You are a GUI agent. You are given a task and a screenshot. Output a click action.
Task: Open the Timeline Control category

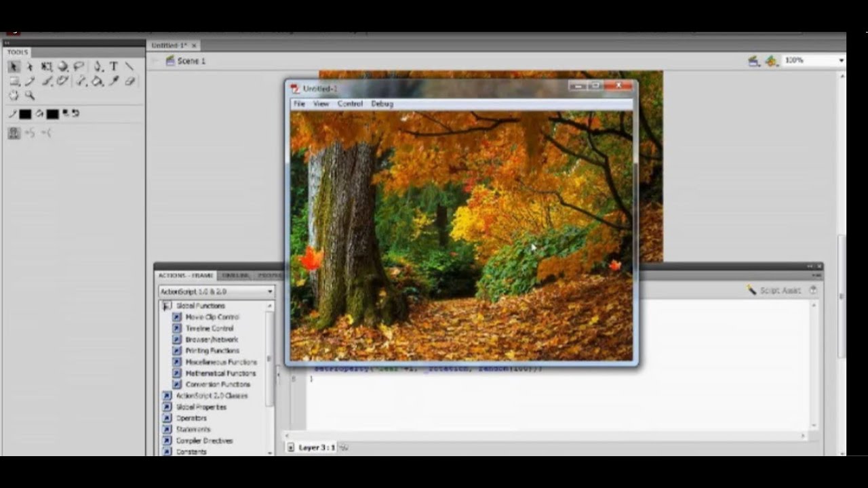tap(210, 328)
